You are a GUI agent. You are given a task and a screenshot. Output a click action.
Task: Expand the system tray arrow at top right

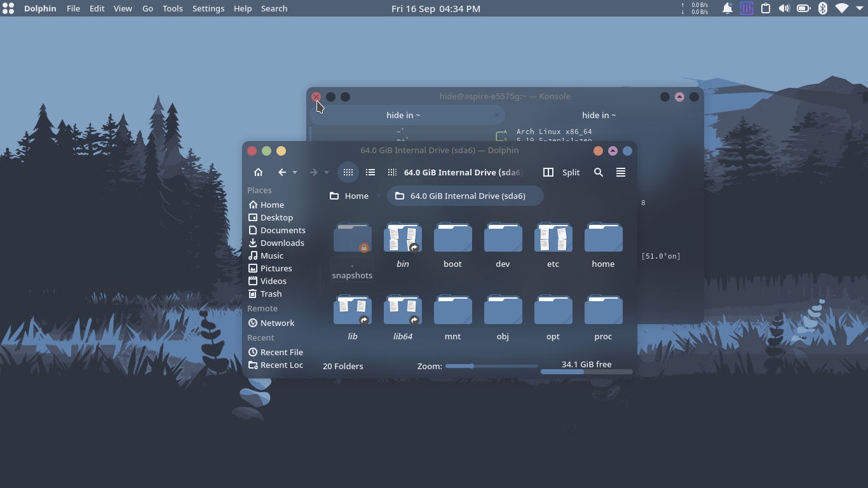click(860, 8)
